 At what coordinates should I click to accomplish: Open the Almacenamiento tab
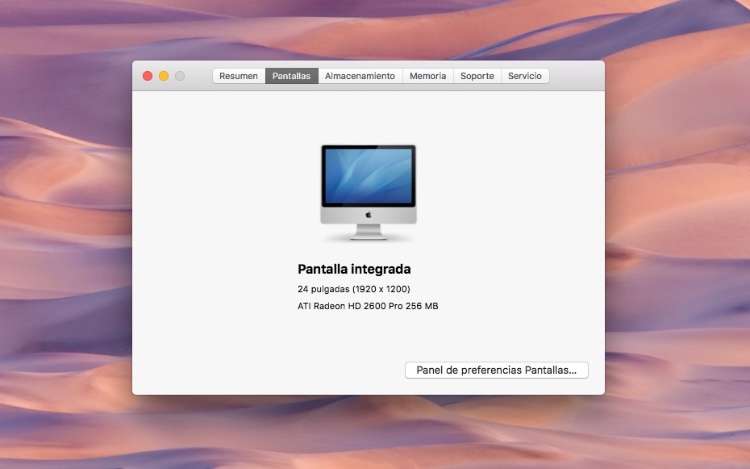point(359,76)
